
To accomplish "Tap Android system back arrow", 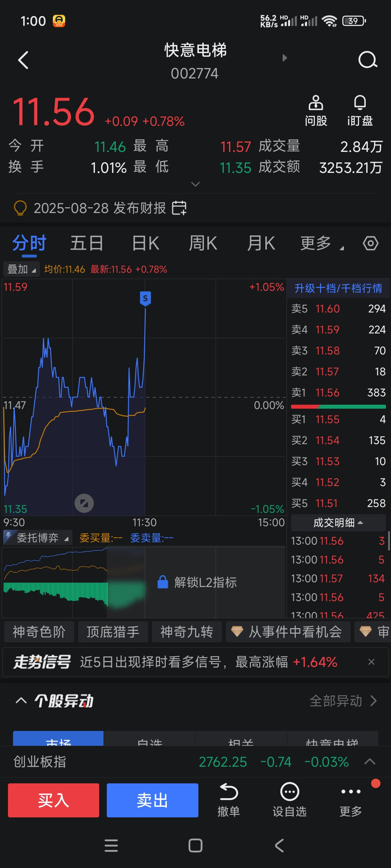I will (279, 846).
